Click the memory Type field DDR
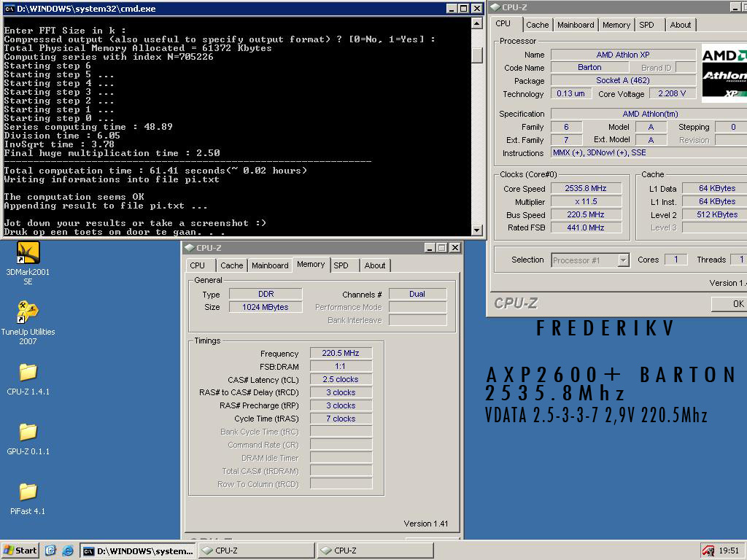 tap(266, 294)
